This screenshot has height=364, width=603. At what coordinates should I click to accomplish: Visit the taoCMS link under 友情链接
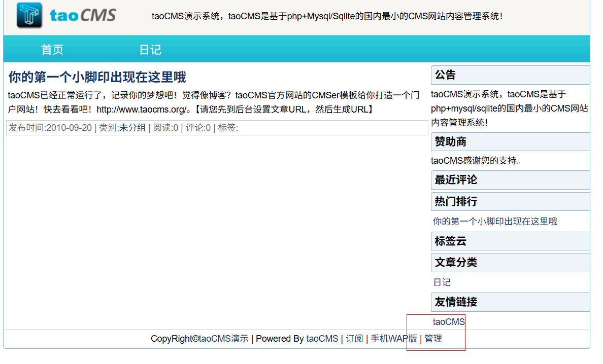(449, 322)
